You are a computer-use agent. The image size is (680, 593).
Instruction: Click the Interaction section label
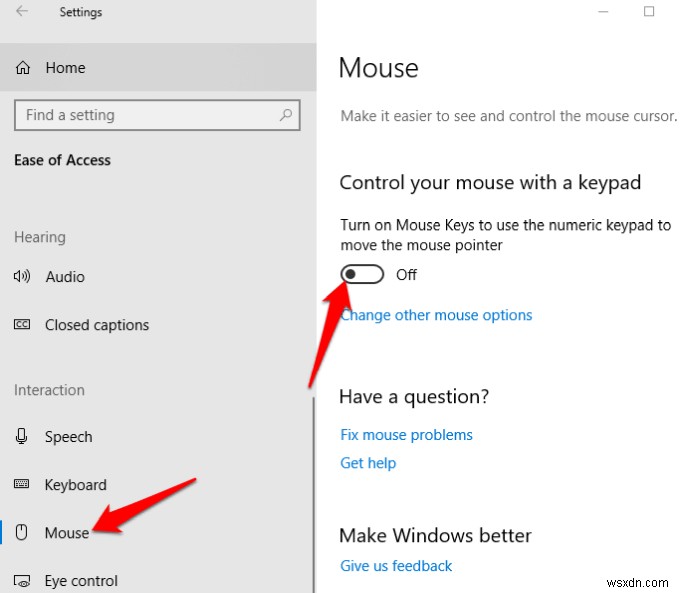49,390
